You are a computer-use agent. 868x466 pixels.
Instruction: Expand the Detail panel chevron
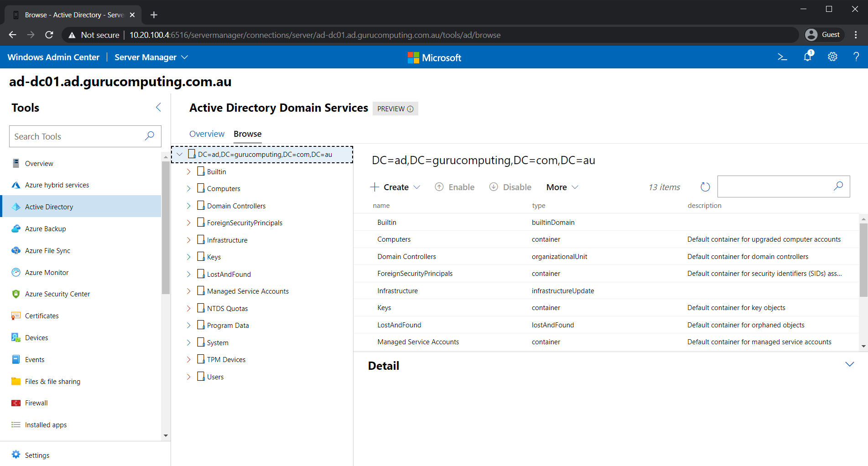(x=849, y=364)
